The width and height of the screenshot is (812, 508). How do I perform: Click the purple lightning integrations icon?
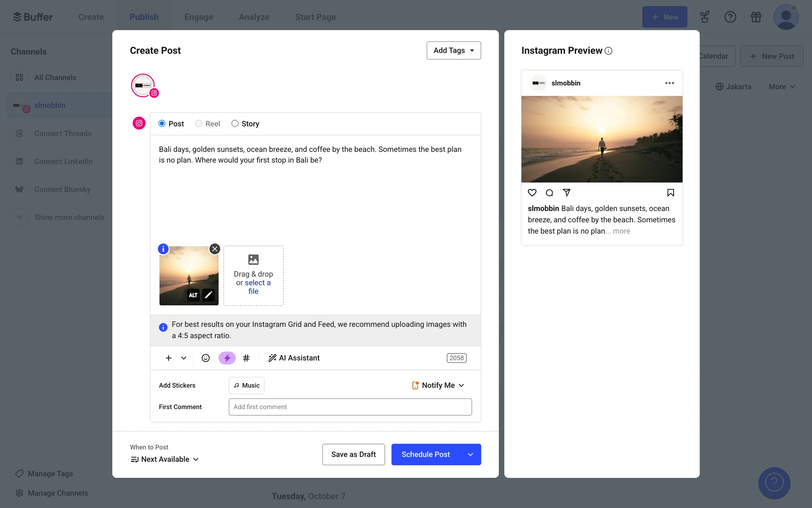pyautogui.click(x=227, y=358)
